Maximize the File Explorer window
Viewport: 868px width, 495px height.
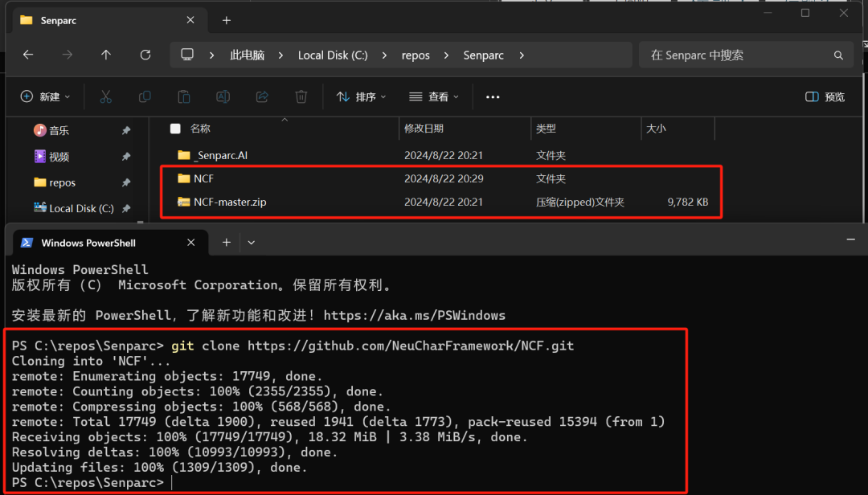click(805, 13)
